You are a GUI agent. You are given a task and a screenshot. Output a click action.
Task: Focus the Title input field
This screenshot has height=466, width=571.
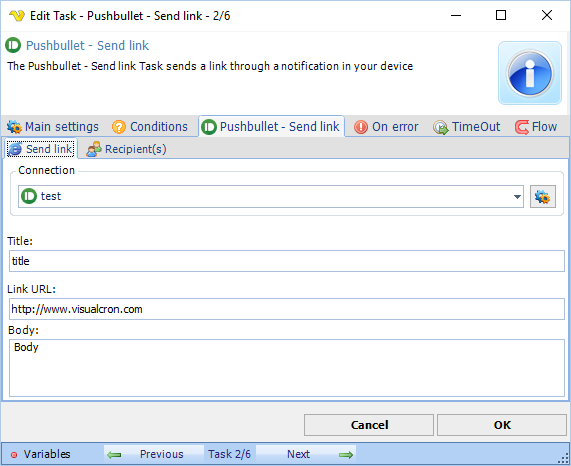[x=287, y=261]
